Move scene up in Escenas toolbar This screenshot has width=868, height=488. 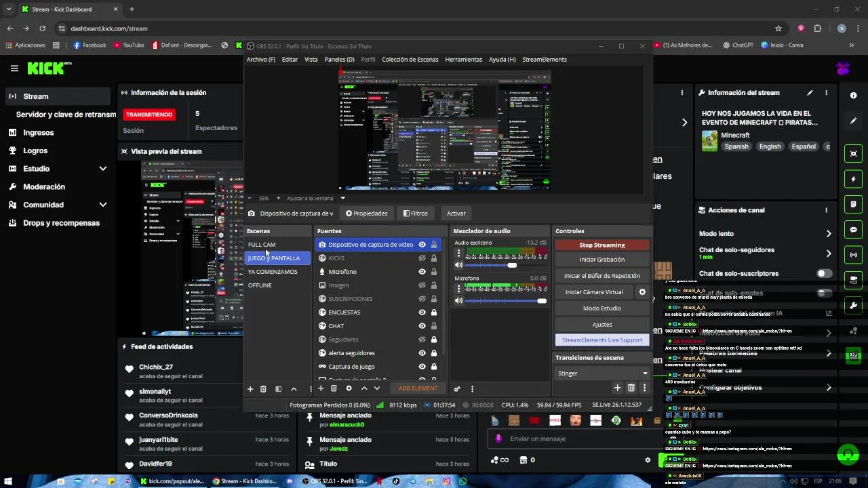coord(294,389)
